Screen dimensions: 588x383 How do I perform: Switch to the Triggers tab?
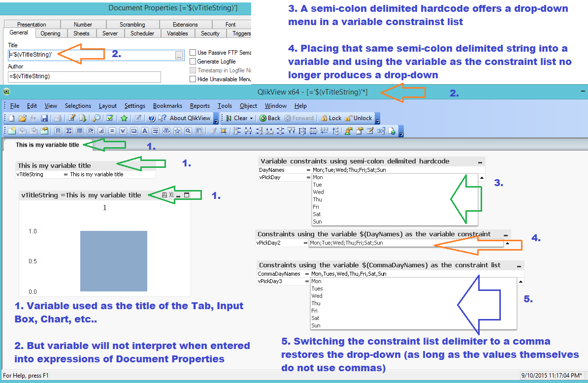click(240, 33)
